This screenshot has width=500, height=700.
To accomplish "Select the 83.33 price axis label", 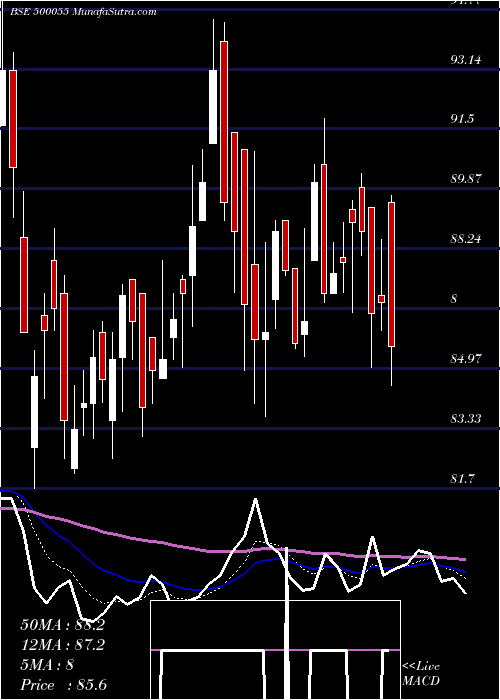I will (x=466, y=419).
